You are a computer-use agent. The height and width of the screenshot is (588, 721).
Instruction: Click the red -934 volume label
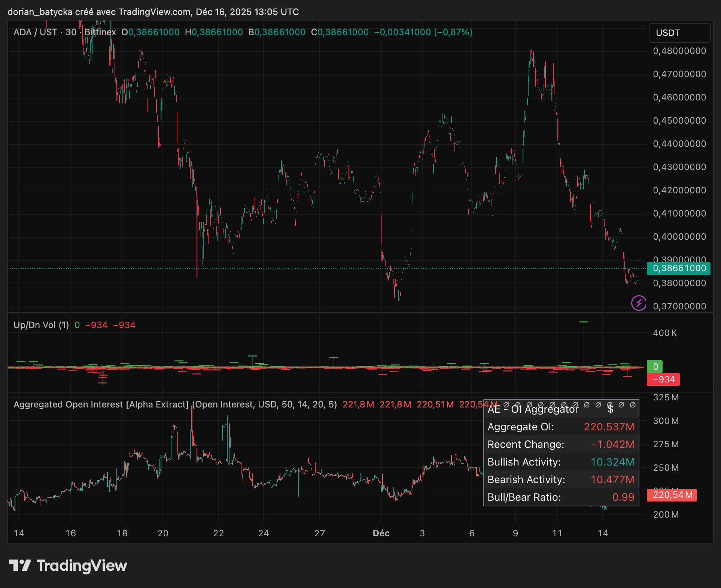click(x=663, y=379)
